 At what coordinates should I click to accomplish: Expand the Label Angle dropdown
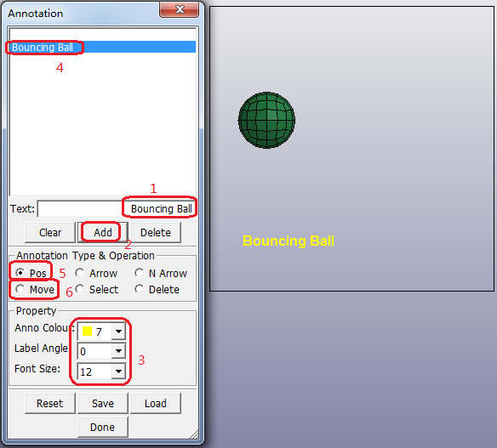[119, 351]
